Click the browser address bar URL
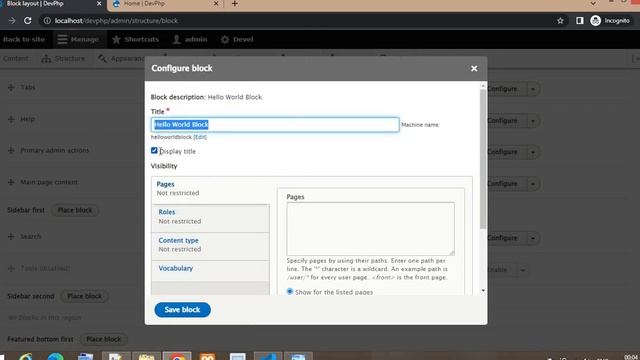 pos(116,20)
